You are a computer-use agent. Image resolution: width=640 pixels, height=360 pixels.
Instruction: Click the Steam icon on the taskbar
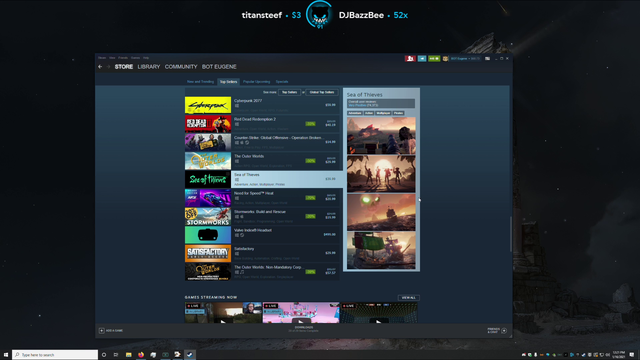[x=190, y=355]
